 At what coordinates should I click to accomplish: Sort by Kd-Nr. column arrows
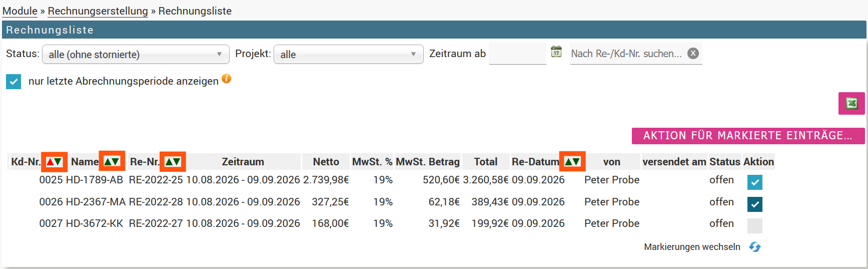54,162
